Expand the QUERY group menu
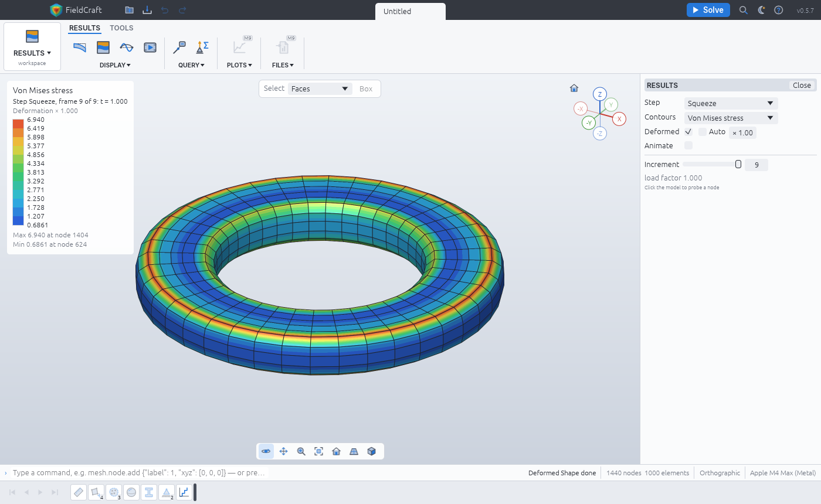Image resolution: width=821 pixels, height=504 pixels. click(x=191, y=65)
